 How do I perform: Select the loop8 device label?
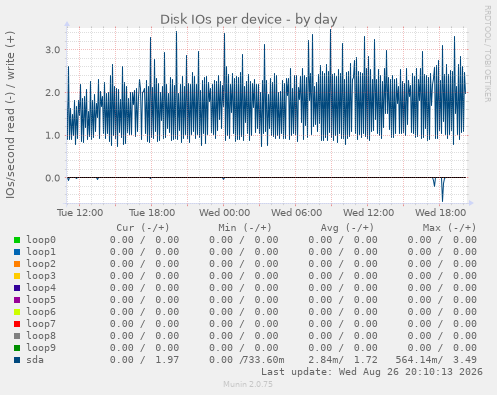(41, 336)
